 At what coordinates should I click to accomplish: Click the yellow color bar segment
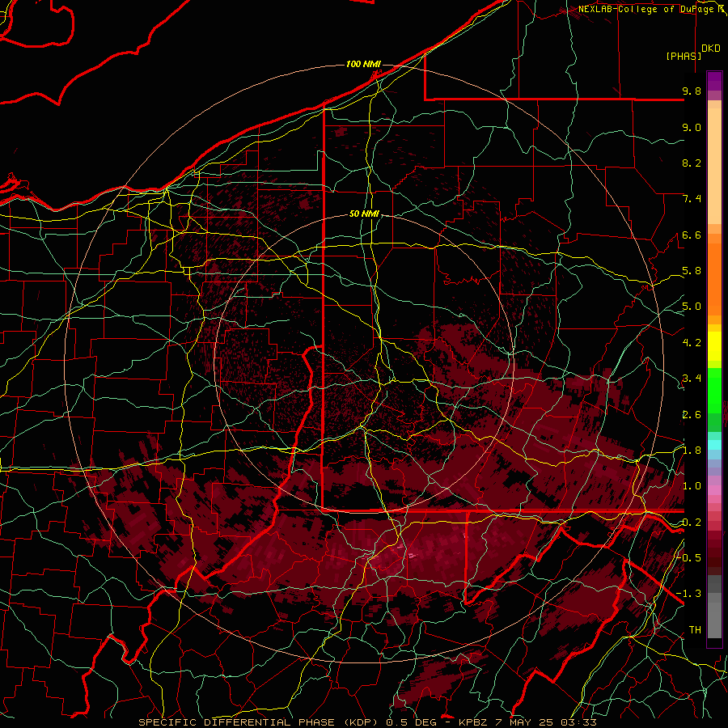pyautogui.click(x=714, y=346)
